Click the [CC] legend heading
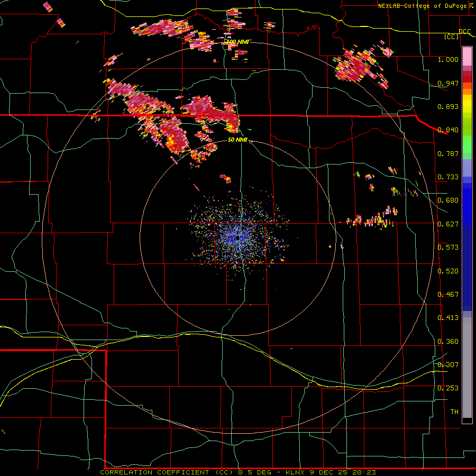Screen dimensions: 476x476 [x=452, y=36]
